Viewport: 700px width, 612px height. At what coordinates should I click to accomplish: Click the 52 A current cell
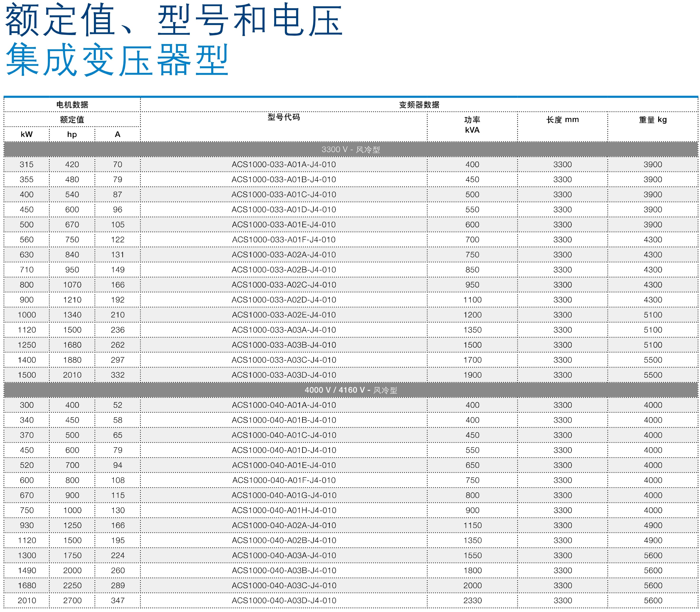tap(117, 405)
